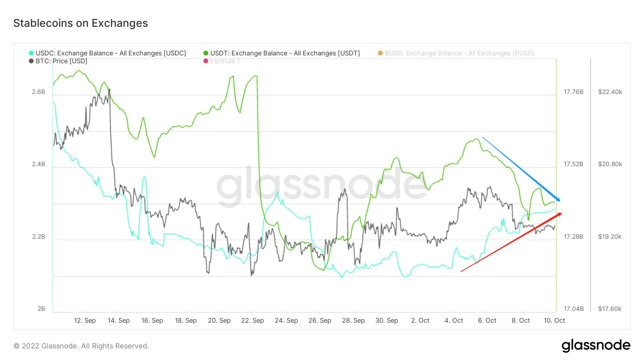Click the dark gray BTC legend dot

pyautogui.click(x=31, y=61)
